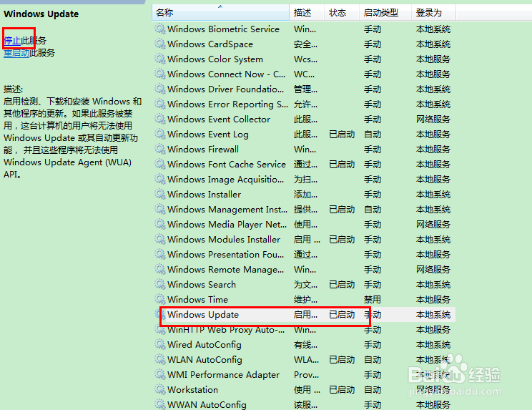532x410 pixels.
Task: Select the Windows Image Acquisition service name
Action: coord(226,179)
